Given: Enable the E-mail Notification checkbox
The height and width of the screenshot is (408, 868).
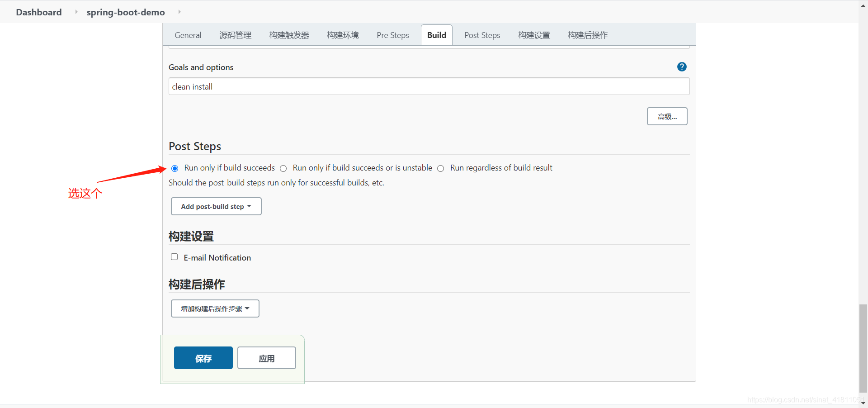Looking at the screenshot, I should click(x=175, y=257).
